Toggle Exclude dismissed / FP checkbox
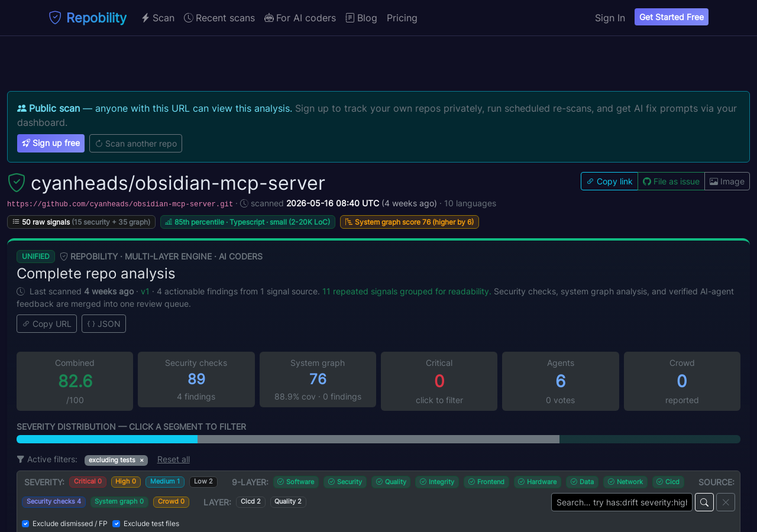The height and width of the screenshot is (532, 757). point(25,524)
